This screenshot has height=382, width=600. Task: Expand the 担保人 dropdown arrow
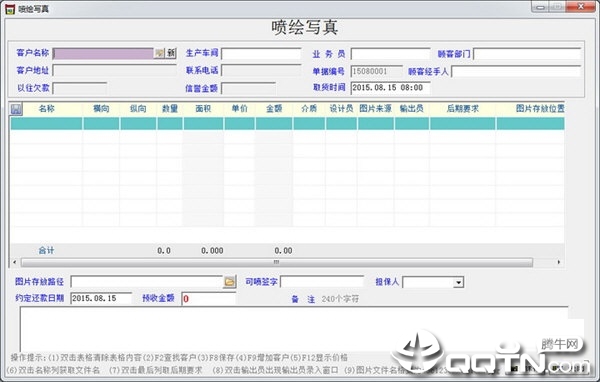[458, 283]
